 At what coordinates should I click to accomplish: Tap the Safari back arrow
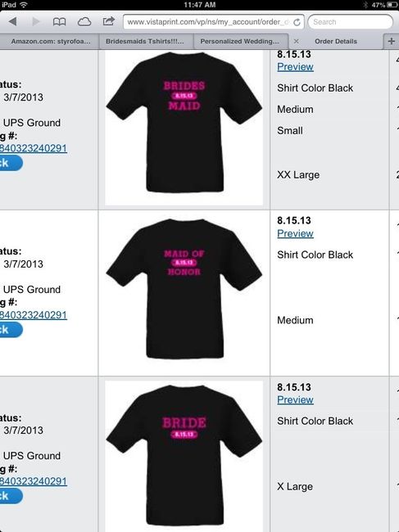(13, 22)
